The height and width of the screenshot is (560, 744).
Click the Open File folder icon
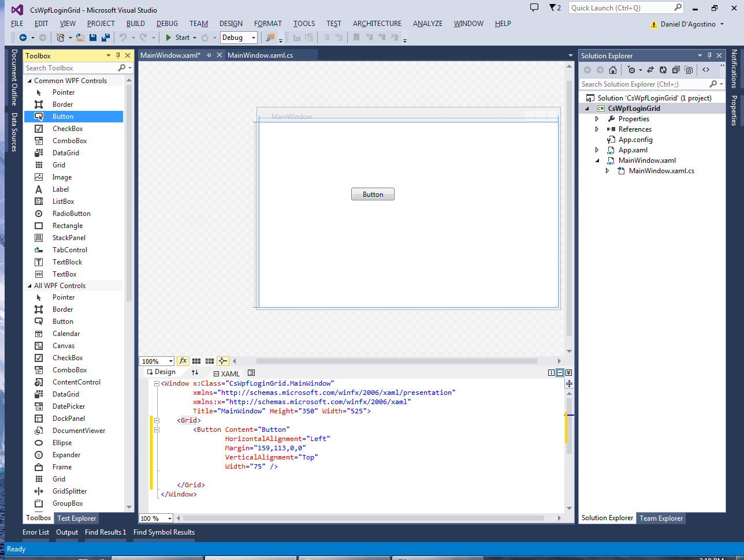(80, 38)
